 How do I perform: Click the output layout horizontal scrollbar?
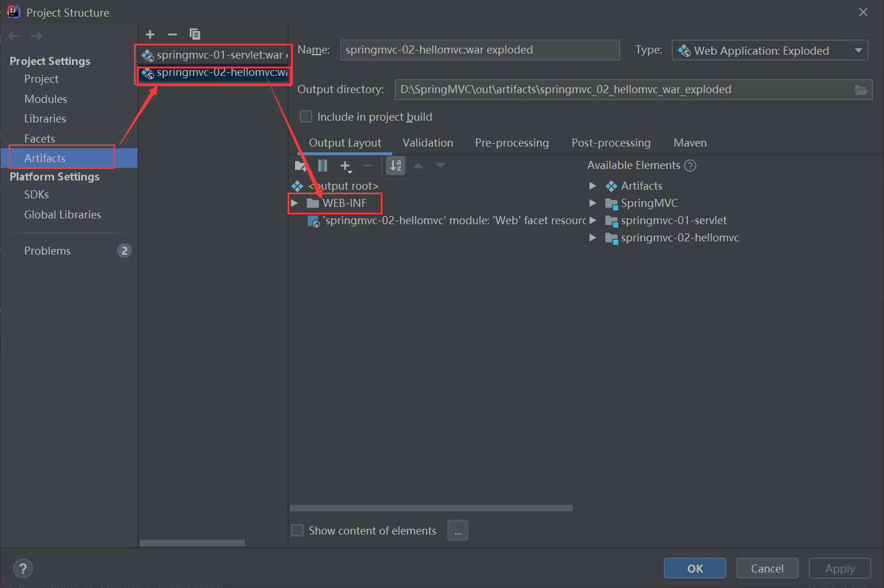click(431, 508)
